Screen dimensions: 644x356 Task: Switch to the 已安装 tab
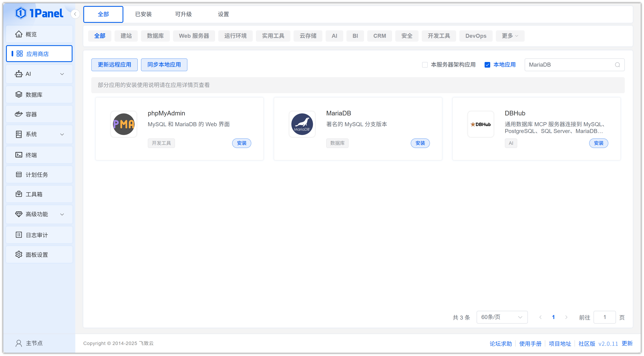coord(143,14)
